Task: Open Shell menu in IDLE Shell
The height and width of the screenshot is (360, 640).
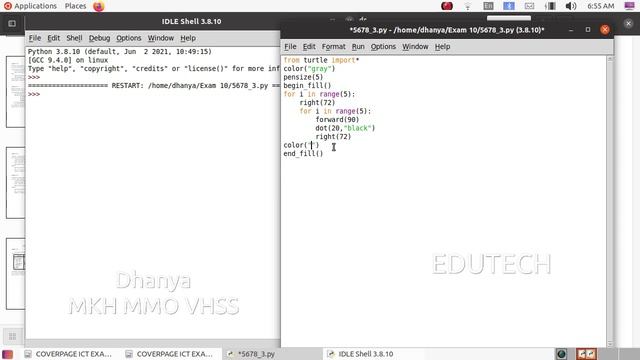Action: 74,38
